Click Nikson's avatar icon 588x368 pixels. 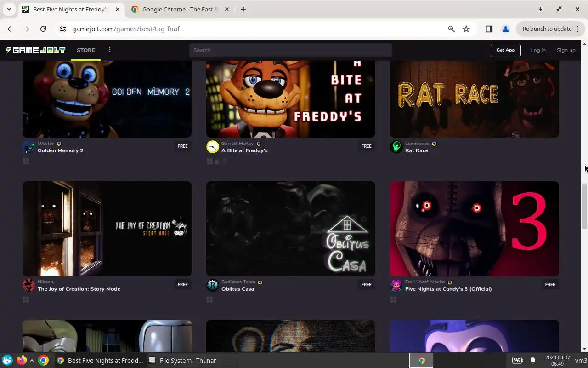point(28,285)
